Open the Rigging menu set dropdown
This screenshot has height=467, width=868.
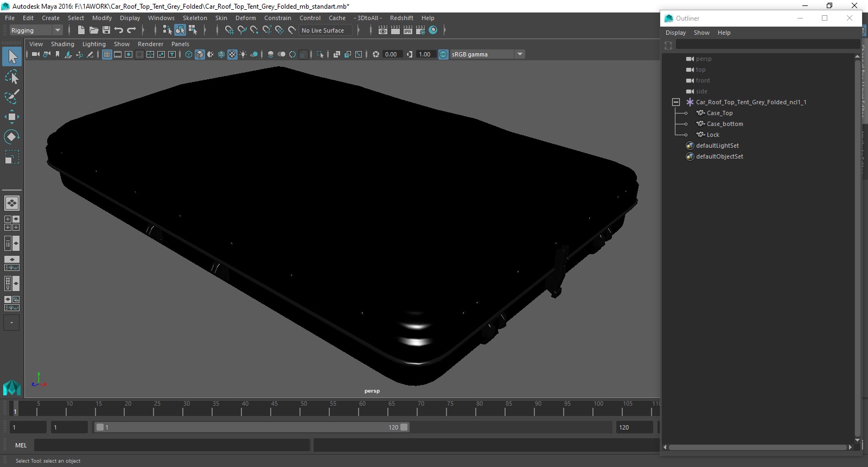point(36,30)
